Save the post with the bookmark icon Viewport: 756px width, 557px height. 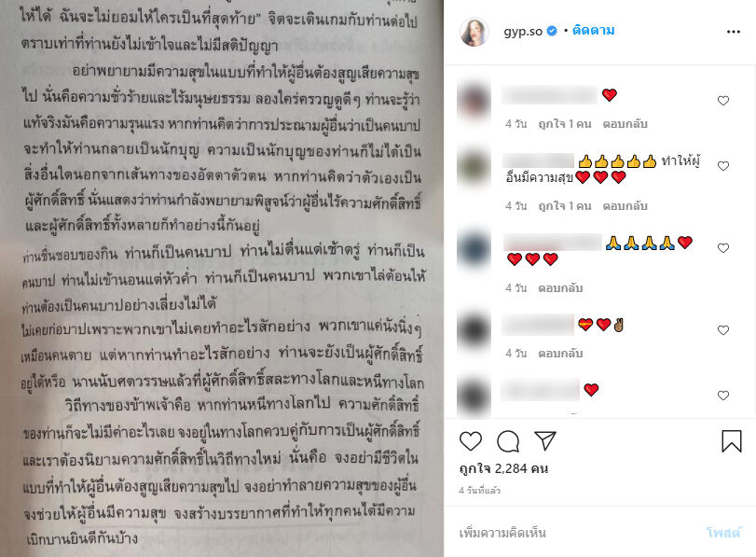pos(732,441)
